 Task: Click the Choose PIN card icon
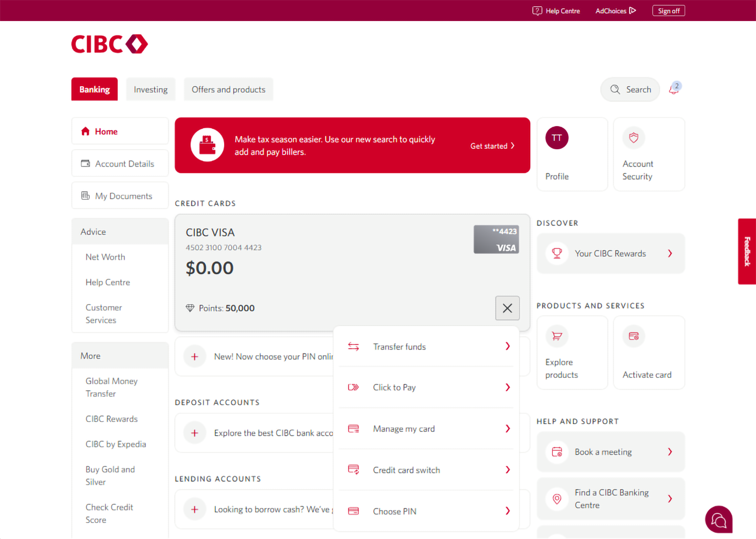(353, 511)
